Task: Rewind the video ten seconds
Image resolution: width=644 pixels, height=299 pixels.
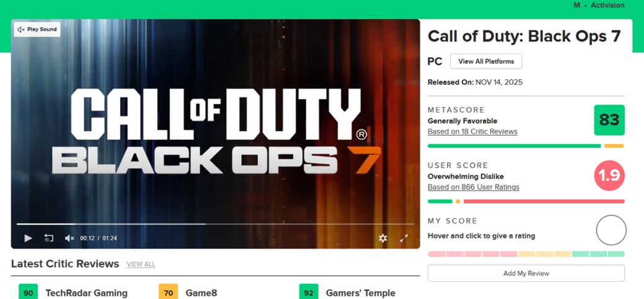Action: (x=49, y=238)
